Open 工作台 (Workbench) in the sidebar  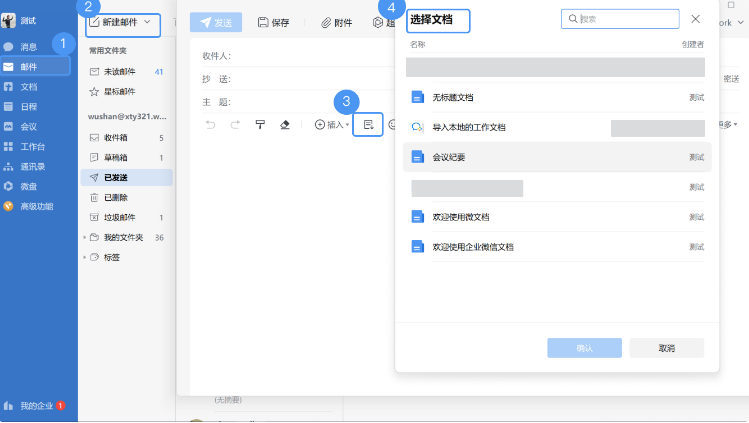tap(31, 146)
